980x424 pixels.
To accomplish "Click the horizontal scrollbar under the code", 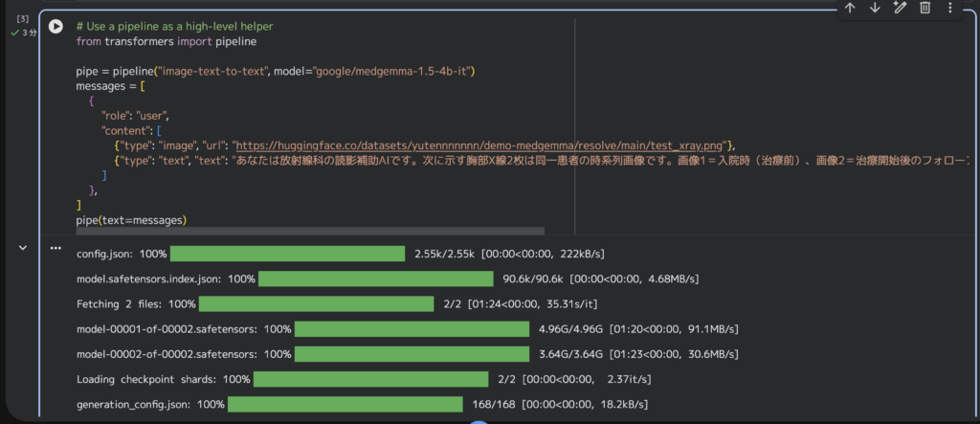I will point(310,231).
